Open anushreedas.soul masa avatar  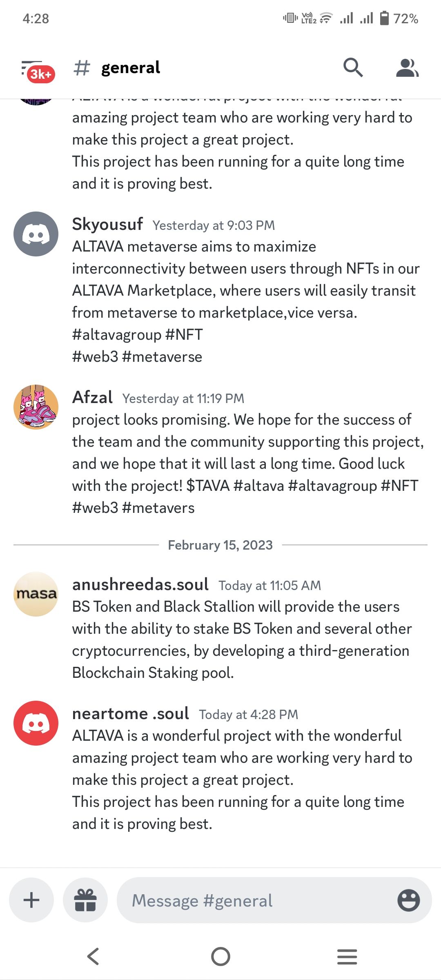36,594
